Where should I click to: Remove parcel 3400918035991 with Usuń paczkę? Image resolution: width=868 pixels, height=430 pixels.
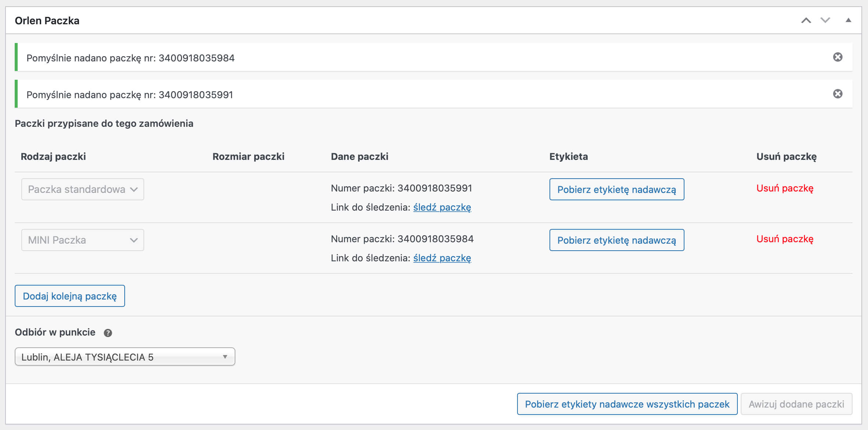click(785, 189)
